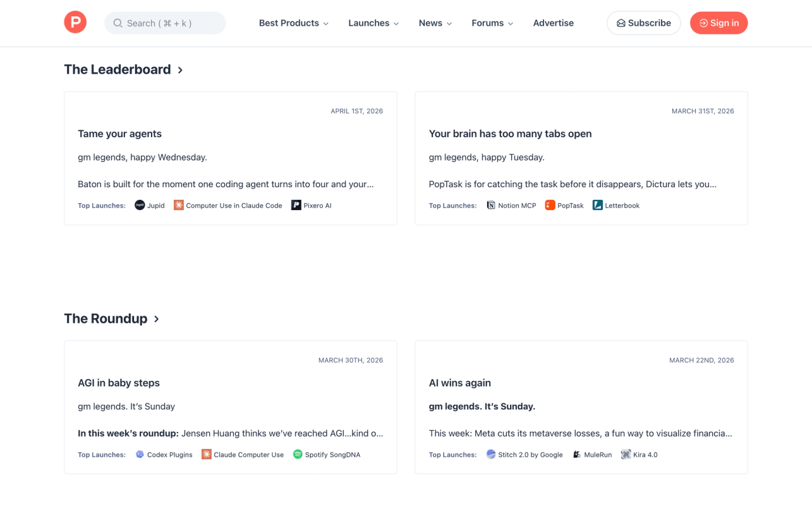The height and width of the screenshot is (506, 812).
Task: Expand the Forums menu chevron
Action: click(511, 23)
